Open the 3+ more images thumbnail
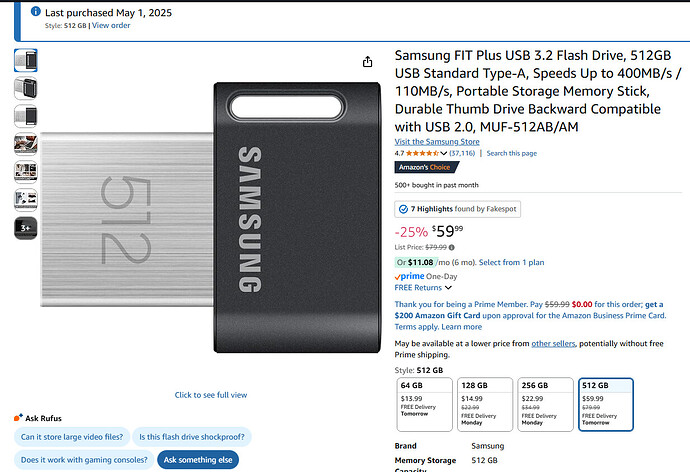The image size is (690, 472). (26, 228)
